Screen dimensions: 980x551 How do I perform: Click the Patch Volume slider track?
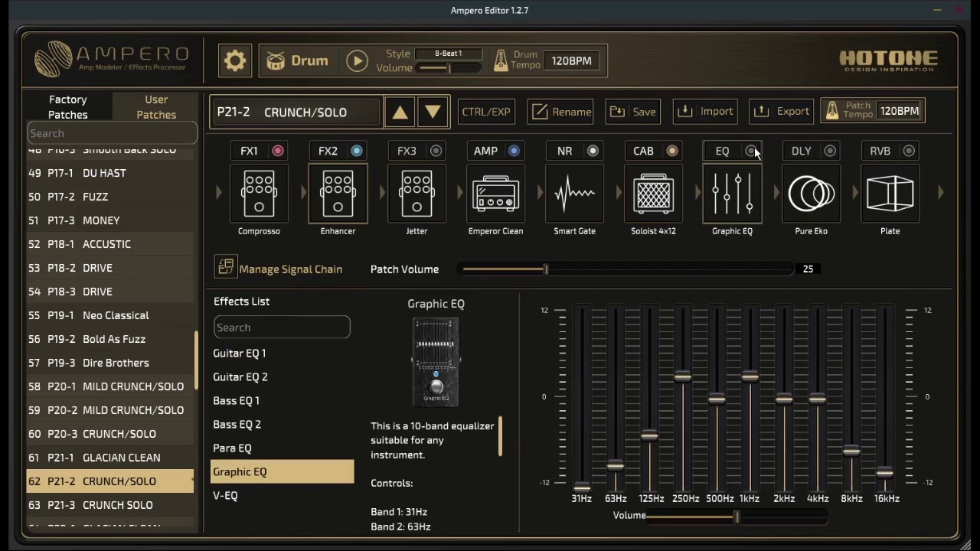coord(628,269)
